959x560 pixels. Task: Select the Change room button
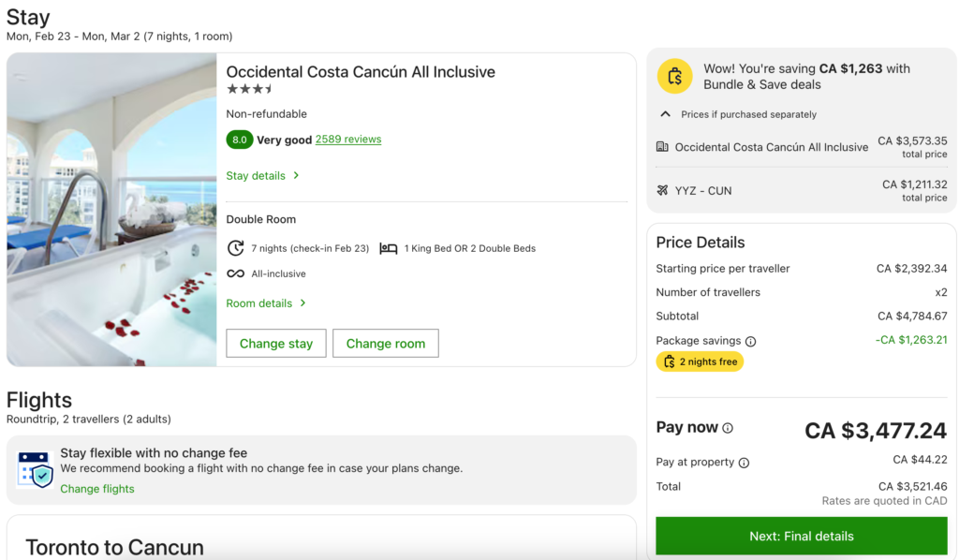[x=385, y=343]
